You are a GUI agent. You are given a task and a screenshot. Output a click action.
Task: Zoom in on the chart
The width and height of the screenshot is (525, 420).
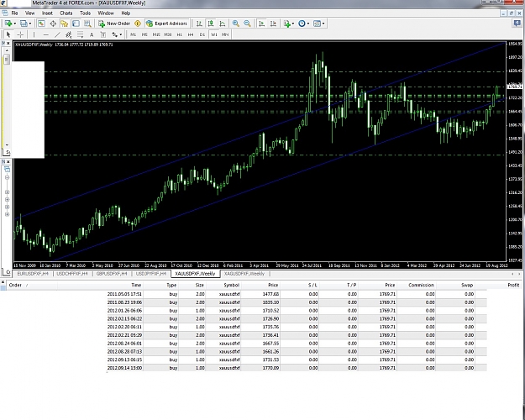pyautogui.click(x=236, y=24)
